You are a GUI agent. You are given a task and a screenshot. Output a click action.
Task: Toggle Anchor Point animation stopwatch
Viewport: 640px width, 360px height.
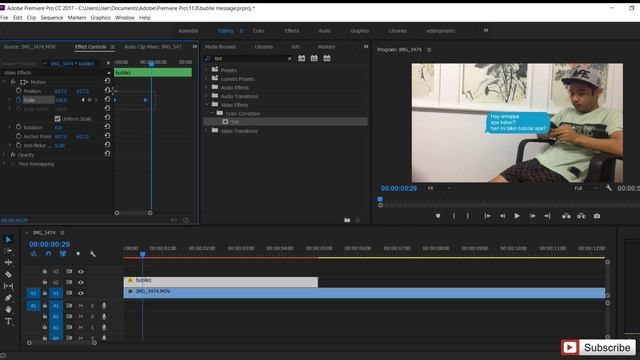[18, 136]
